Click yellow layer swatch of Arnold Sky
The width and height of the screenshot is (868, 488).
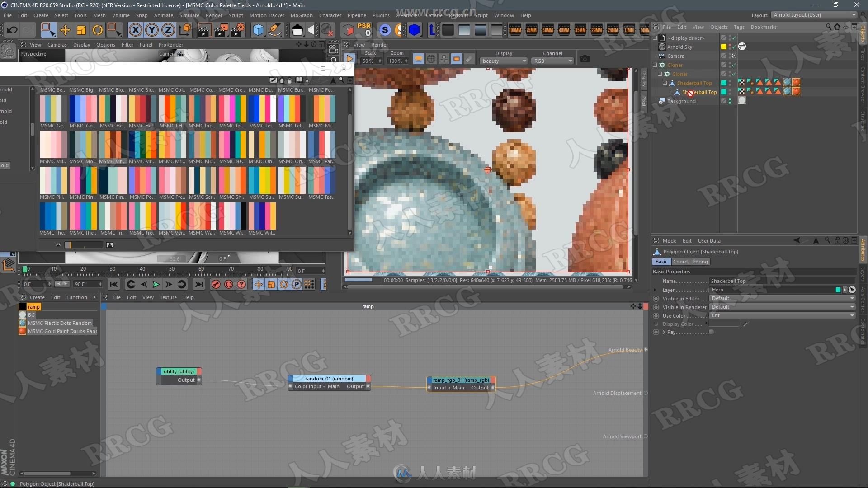pyautogui.click(x=723, y=47)
